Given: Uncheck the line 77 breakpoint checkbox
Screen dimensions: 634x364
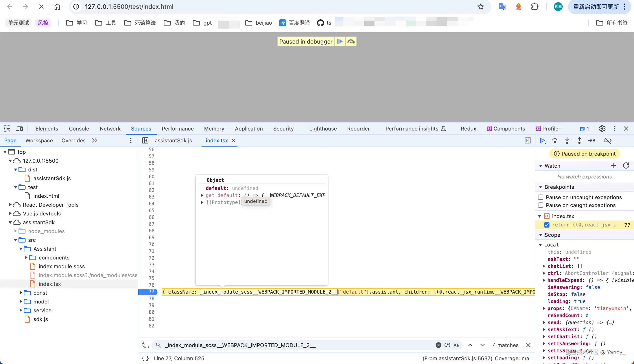Looking at the screenshot, I should 547,225.
